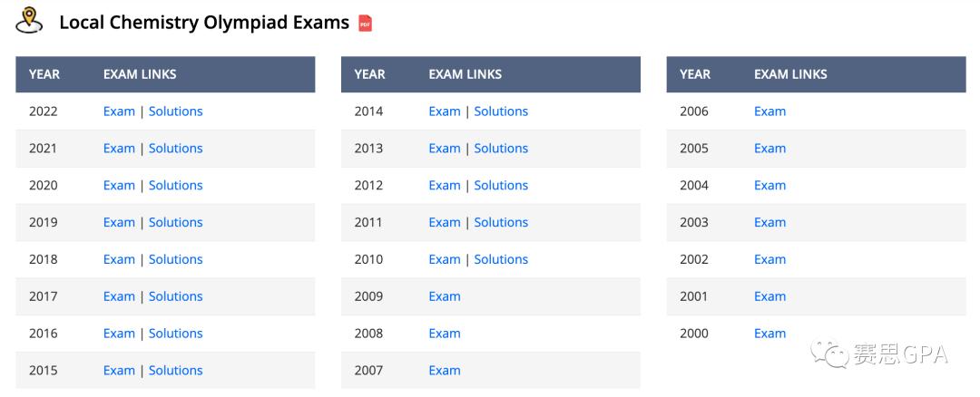The width and height of the screenshot is (980, 397).
Task: Open the 2015 Solutions link
Action: [175, 371]
